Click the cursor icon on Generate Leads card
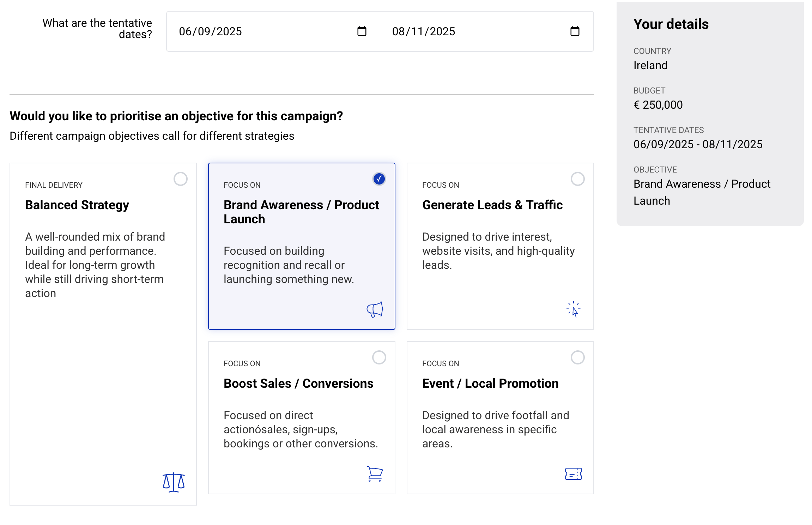The height and width of the screenshot is (525, 812). (573, 310)
